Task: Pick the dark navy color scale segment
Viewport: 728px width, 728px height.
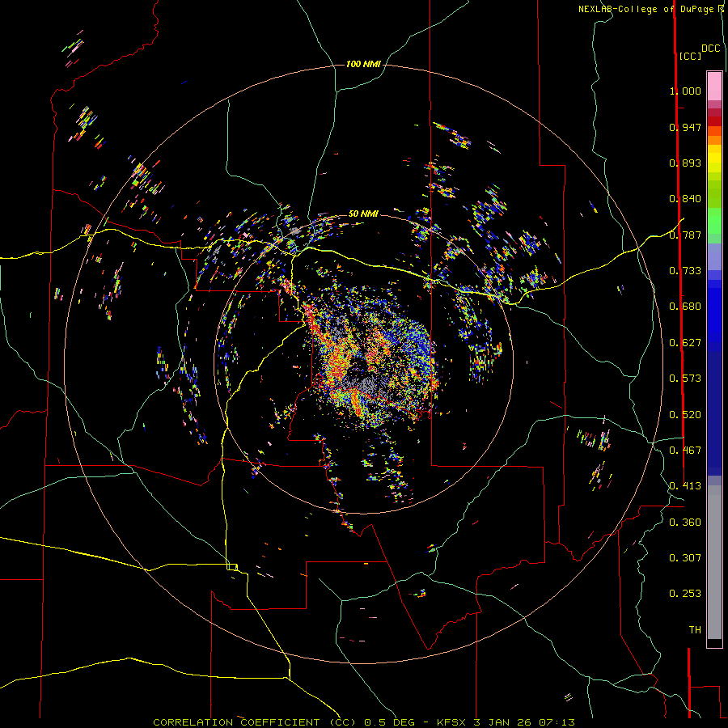Action: coord(714,408)
